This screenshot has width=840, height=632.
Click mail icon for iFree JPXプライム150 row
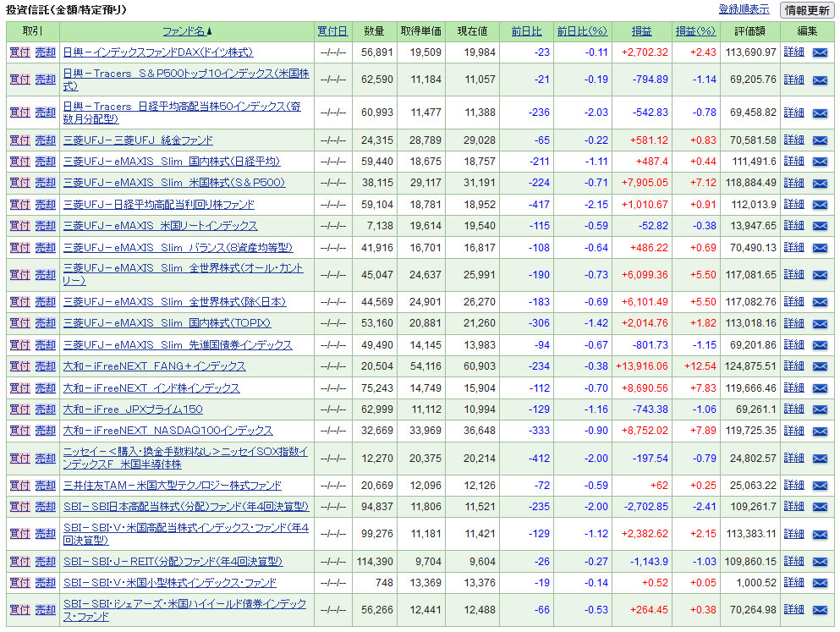click(820, 409)
